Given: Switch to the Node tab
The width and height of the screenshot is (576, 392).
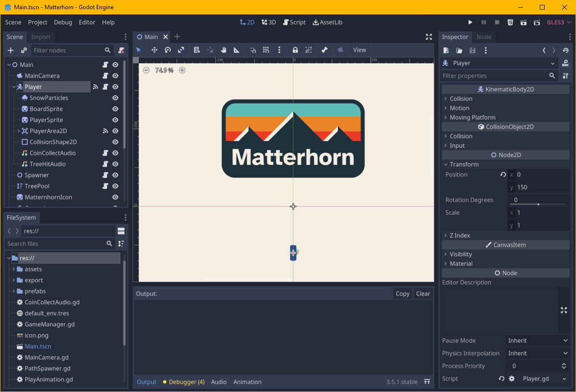Looking at the screenshot, I should pos(484,37).
